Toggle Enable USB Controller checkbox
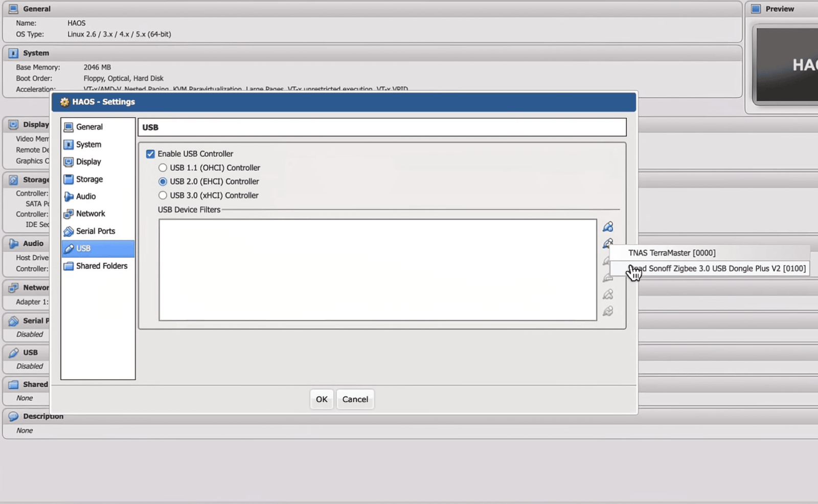The width and height of the screenshot is (818, 504). [150, 154]
